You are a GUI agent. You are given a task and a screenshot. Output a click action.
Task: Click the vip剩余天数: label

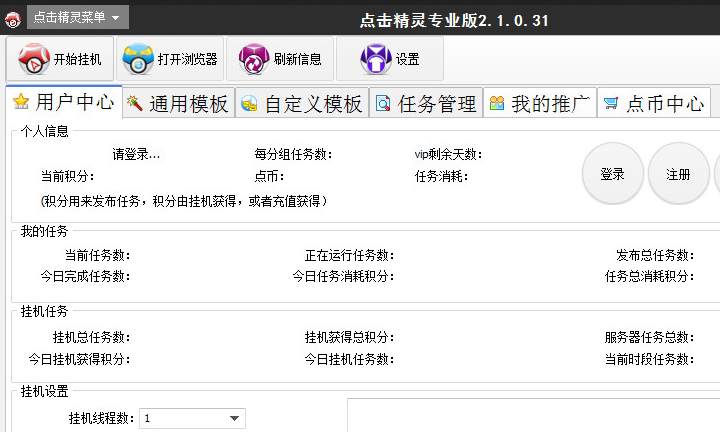pyautogui.click(x=448, y=154)
